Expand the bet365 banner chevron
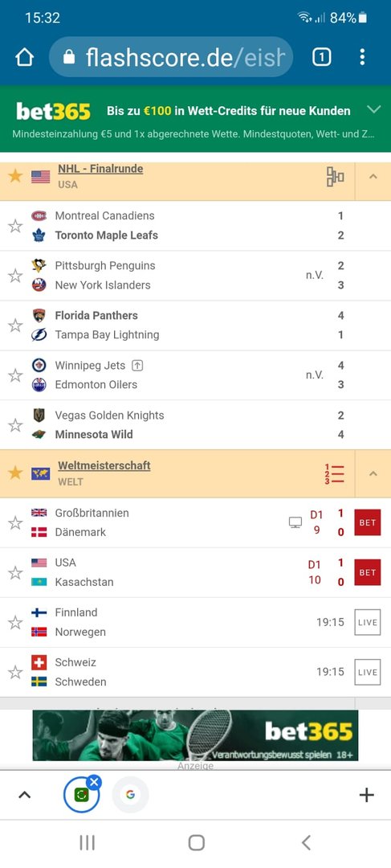 coord(374,109)
